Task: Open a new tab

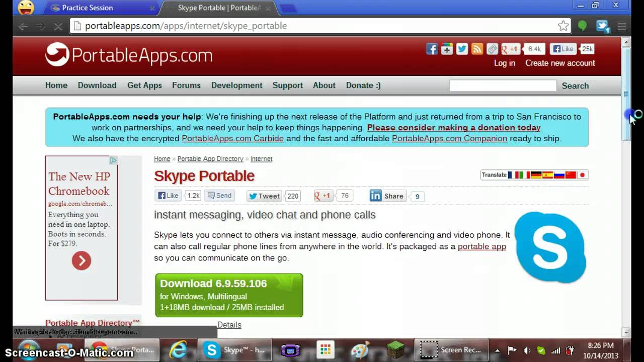Action: (x=288, y=8)
